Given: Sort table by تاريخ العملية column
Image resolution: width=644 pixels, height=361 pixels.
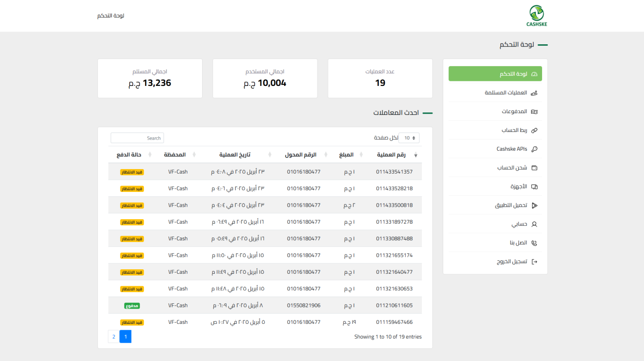Looking at the screenshot, I should [235, 155].
